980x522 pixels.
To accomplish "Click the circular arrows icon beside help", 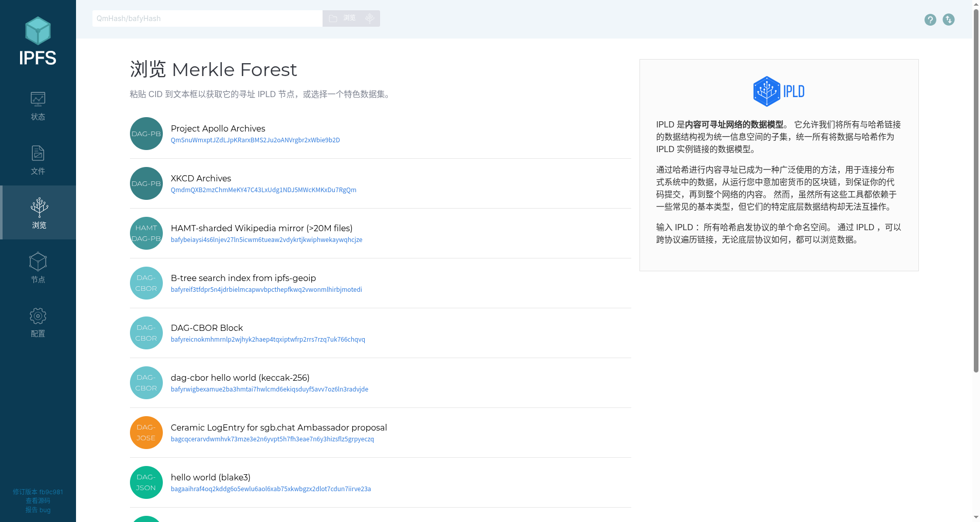I will [x=949, y=20].
